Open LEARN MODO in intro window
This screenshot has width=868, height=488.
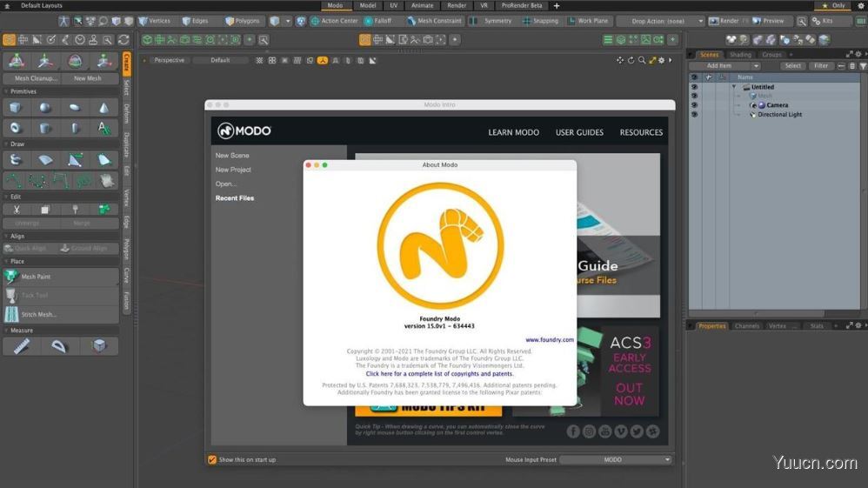point(514,132)
